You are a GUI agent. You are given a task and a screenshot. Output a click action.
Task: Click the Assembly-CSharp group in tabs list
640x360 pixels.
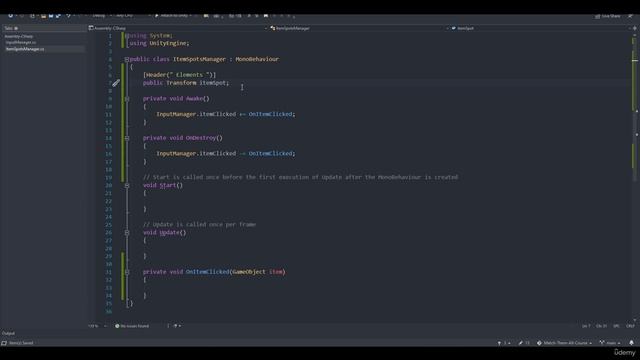[x=19, y=36]
